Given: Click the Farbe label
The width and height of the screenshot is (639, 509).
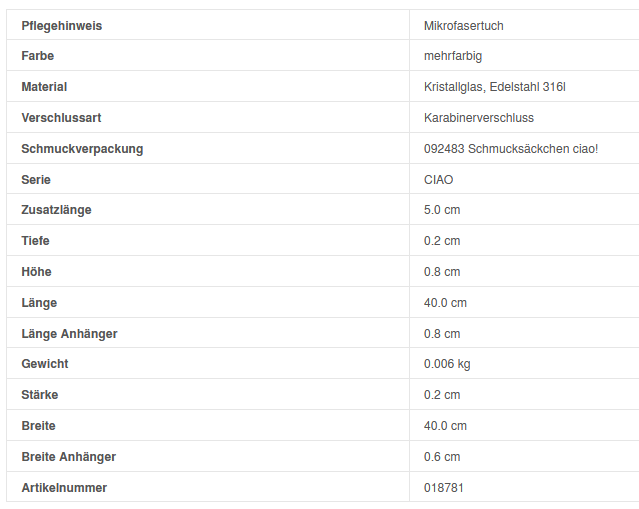Looking at the screenshot, I should coord(38,56).
